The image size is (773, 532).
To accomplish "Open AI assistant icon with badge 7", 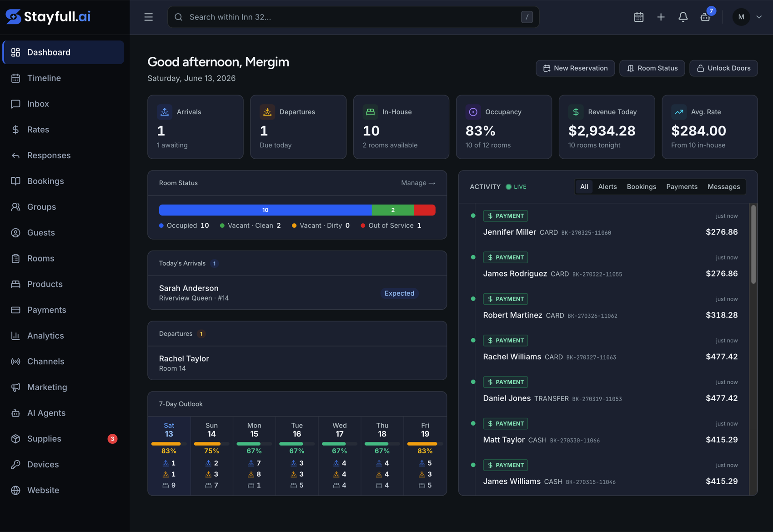I will pos(705,17).
